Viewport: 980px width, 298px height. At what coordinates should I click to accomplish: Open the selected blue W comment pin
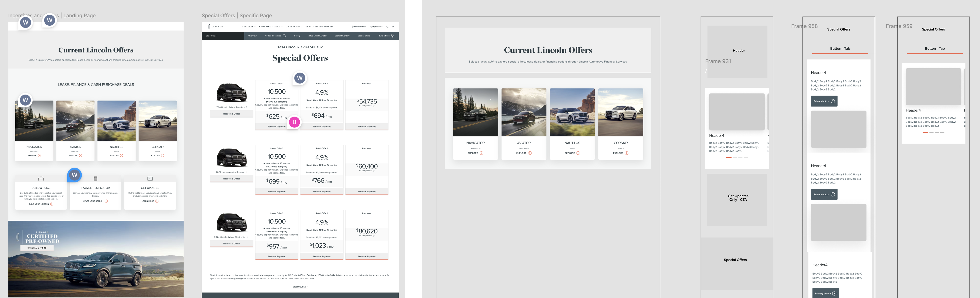point(75,175)
